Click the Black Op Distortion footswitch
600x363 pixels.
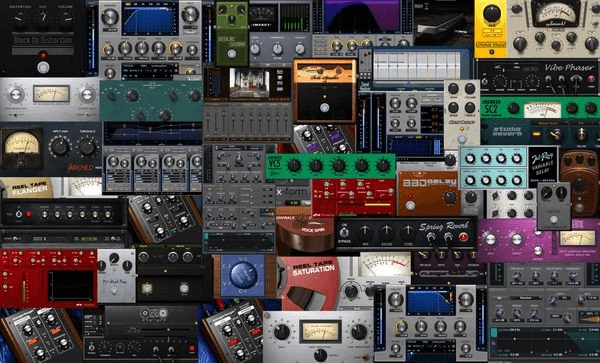[43, 68]
